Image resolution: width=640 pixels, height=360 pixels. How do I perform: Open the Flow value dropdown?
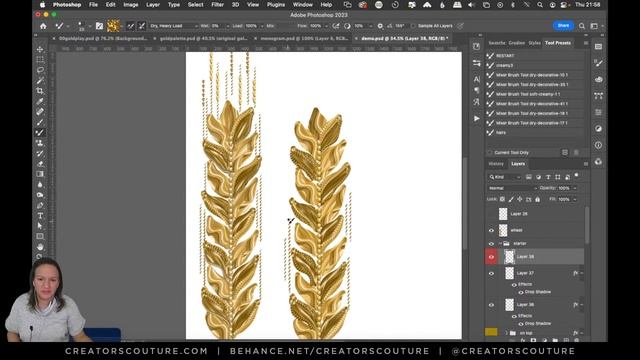coord(326,26)
